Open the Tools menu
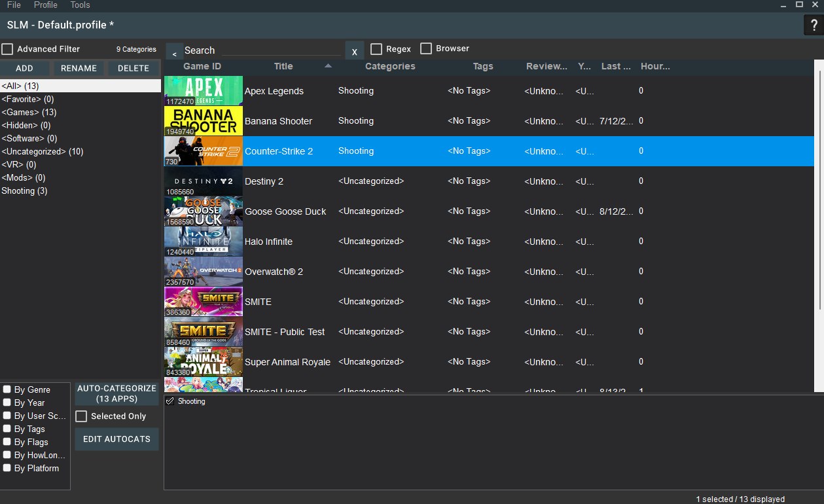The image size is (824, 504). pos(80,5)
